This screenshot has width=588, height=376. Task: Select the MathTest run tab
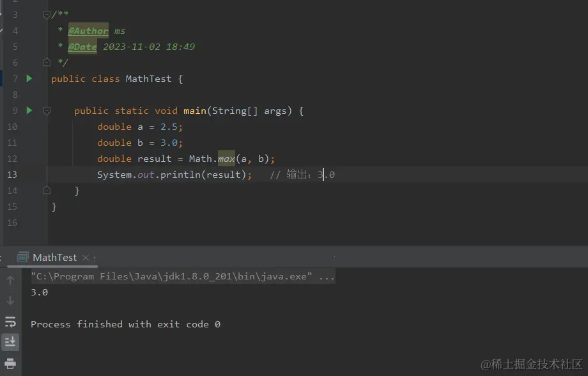click(54, 258)
